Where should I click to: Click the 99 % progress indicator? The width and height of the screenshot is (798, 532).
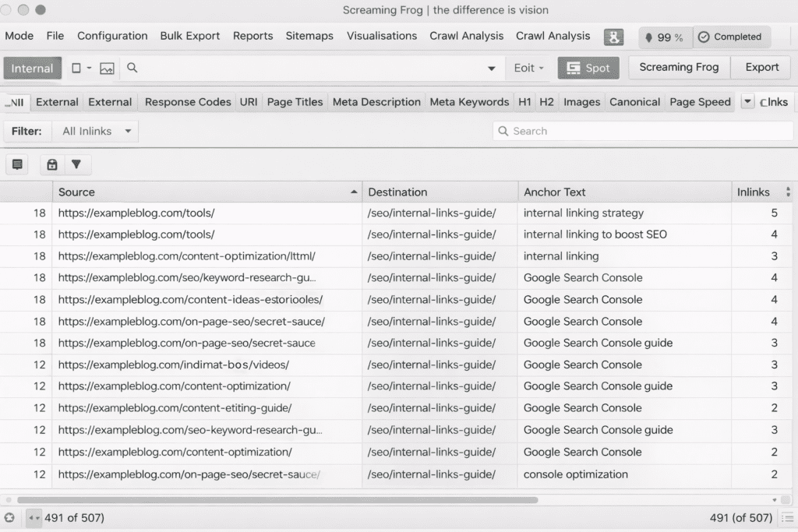(x=665, y=37)
